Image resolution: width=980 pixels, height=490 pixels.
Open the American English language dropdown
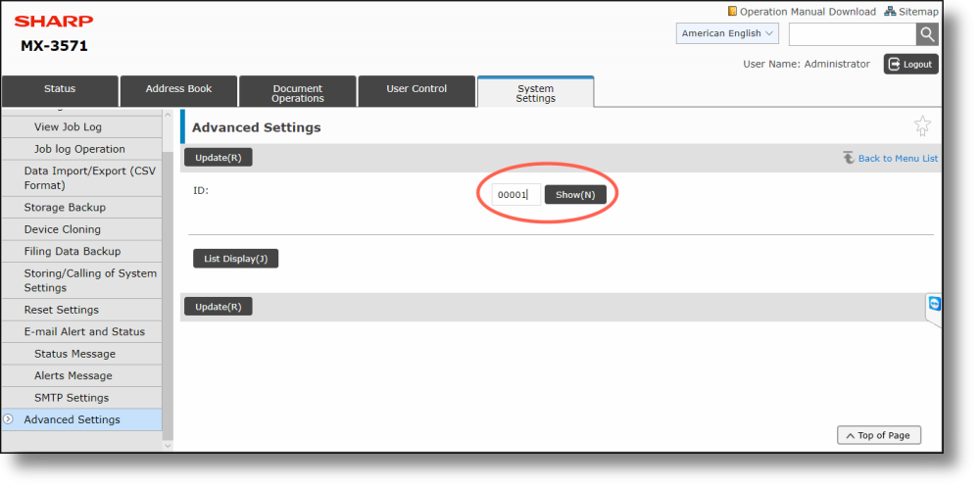click(x=727, y=33)
